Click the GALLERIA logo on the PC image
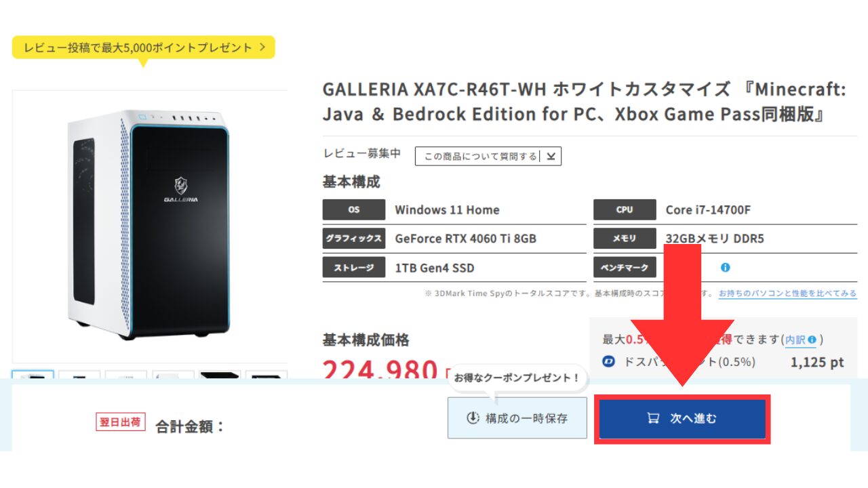Image resolution: width=868 pixels, height=488 pixels. (181, 189)
